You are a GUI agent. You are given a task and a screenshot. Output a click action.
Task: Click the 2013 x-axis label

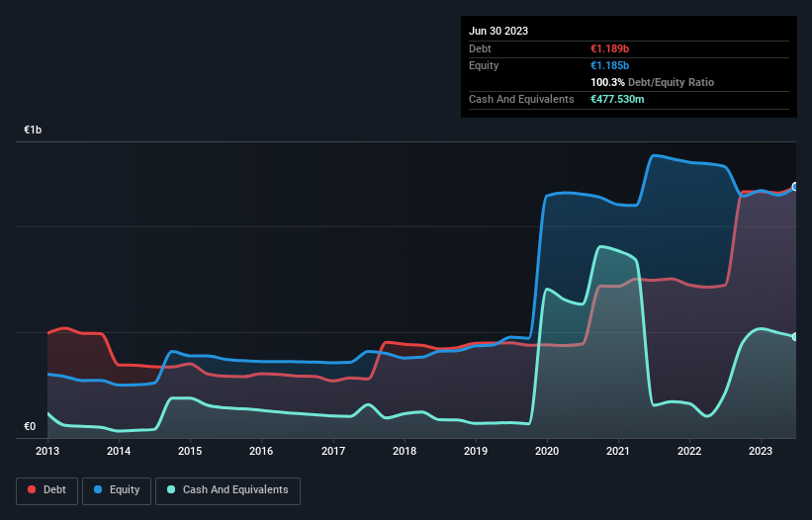pyautogui.click(x=47, y=451)
